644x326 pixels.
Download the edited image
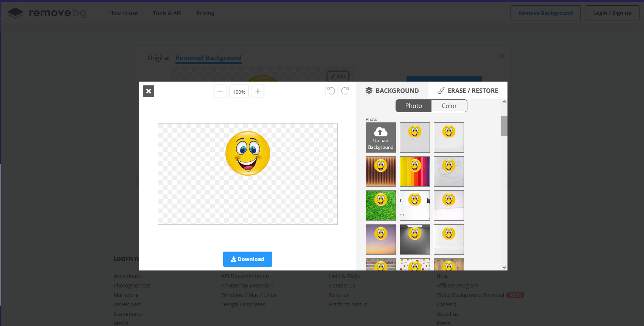(248, 259)
